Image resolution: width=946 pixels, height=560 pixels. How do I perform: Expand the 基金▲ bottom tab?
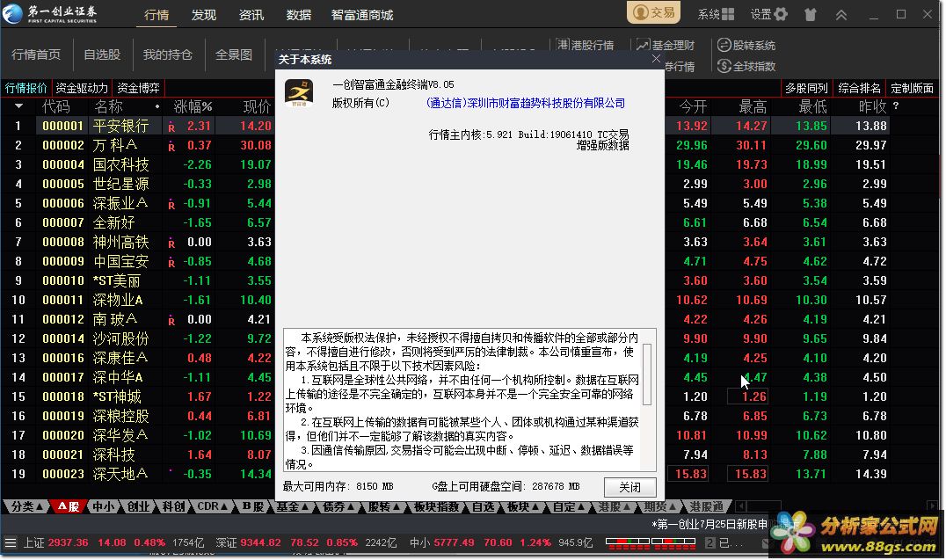293,506
